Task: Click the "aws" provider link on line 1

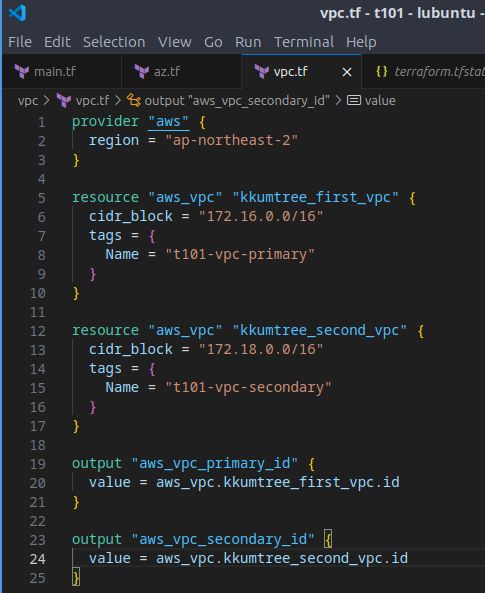Action: pyautogui.click(x=168, y=122)
